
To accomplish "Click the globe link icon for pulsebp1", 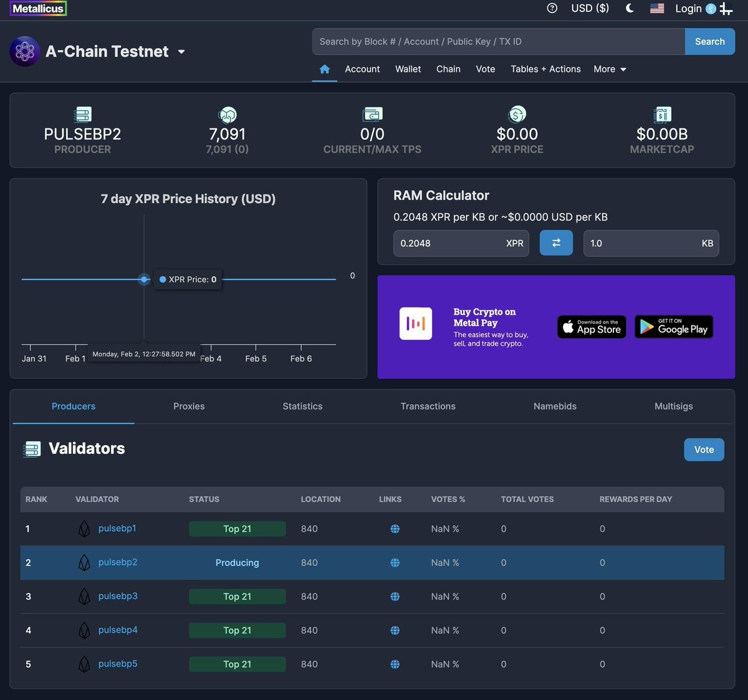I will (x=395, y=528).
